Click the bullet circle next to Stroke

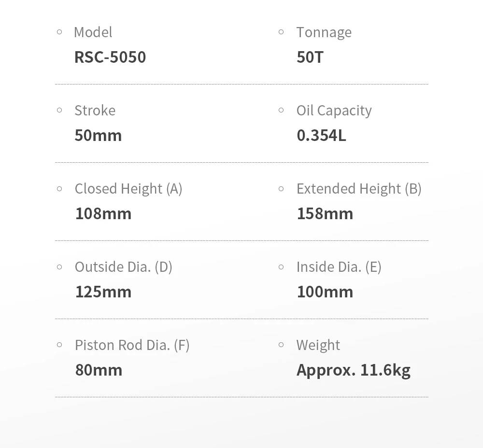pos(59,110)
